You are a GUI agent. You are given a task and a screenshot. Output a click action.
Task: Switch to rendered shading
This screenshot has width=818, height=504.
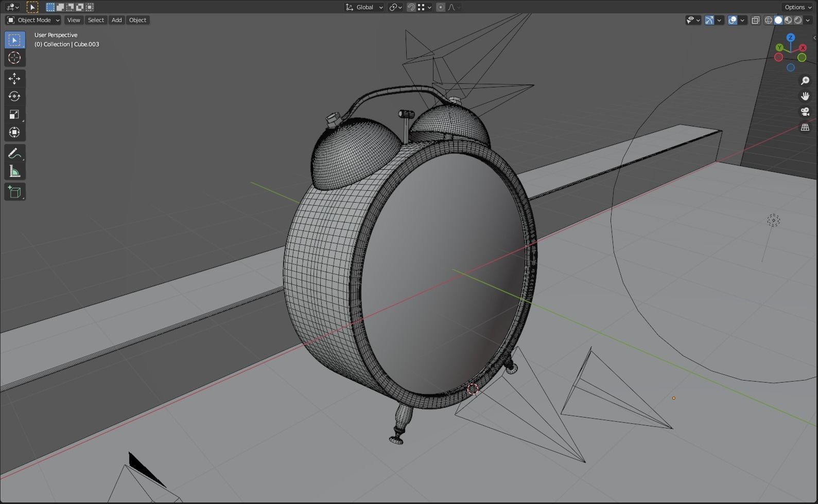798,20
